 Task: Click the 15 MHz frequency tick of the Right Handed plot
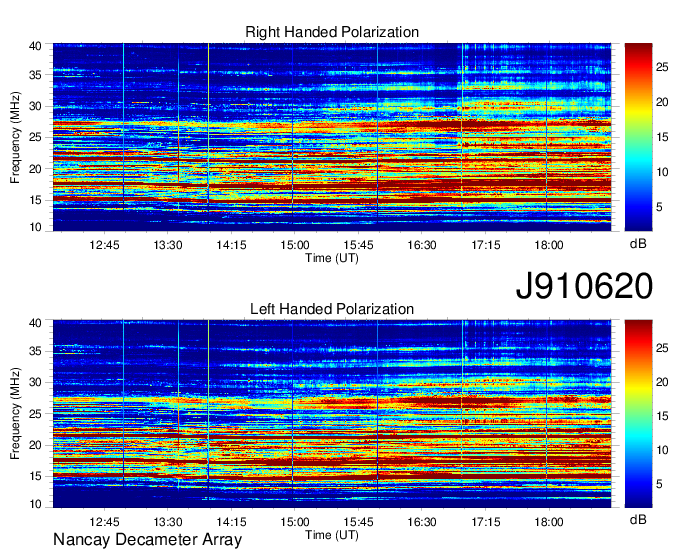pyautogui.click(x=35, y=201)
